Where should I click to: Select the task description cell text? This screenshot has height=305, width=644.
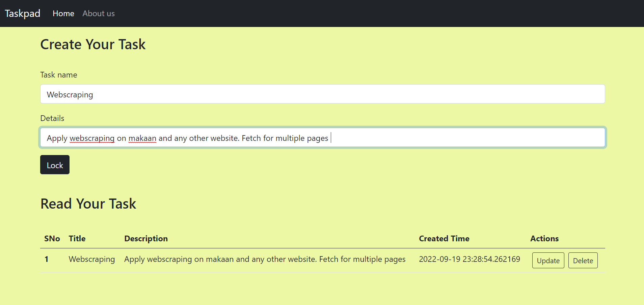[265, 259]
